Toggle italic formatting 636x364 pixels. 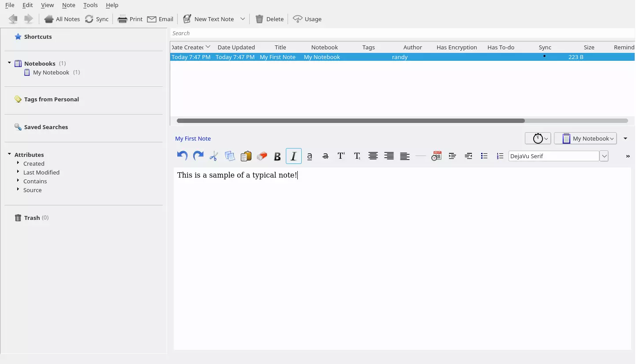(293, 156)
